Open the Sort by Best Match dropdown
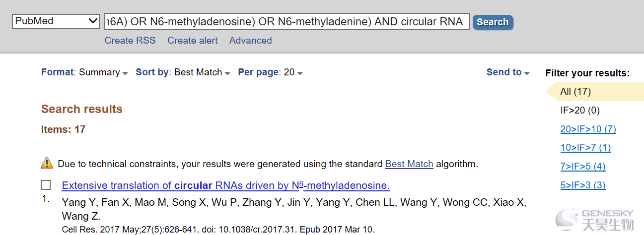644x235 pixels. pyautogui.click(x=183, y=72)
